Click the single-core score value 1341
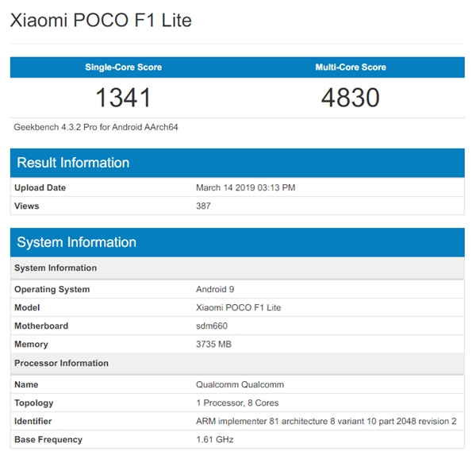476x455 pixels. 123,98
